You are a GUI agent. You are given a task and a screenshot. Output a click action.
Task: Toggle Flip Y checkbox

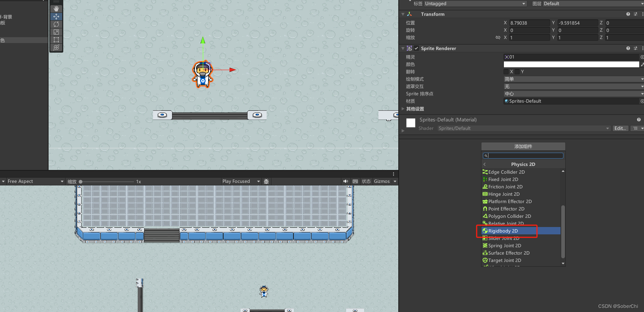click(x=517, y=72)
